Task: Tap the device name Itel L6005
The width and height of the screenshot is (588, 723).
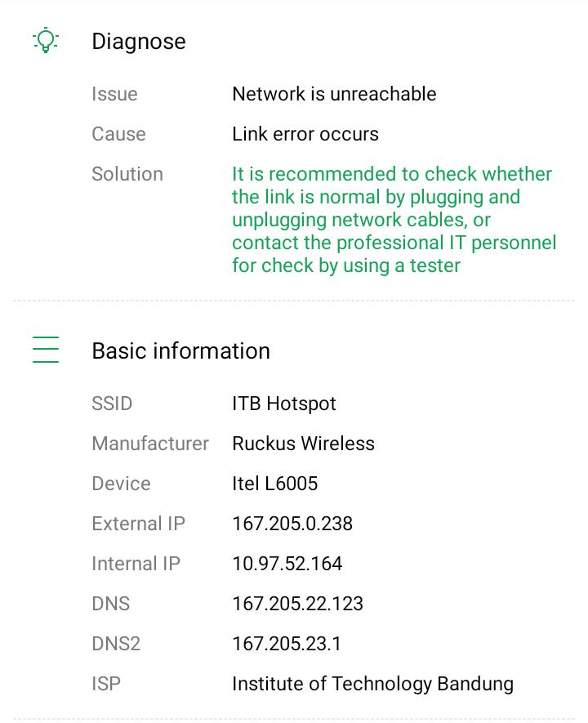Action: click(x=274, y=484)
